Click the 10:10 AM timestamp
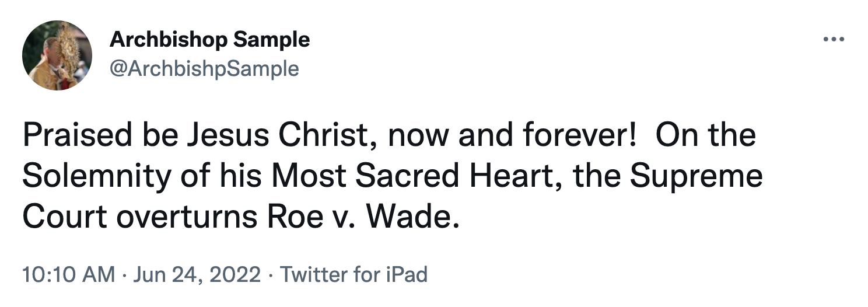The width and height of the screenshot is (868, 307). 68,274
